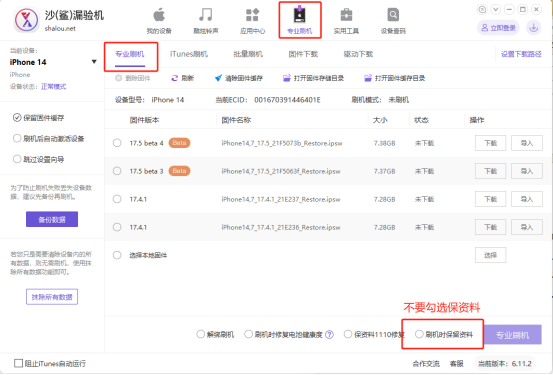Click ECID value 001670391446401E

[287, 100]
